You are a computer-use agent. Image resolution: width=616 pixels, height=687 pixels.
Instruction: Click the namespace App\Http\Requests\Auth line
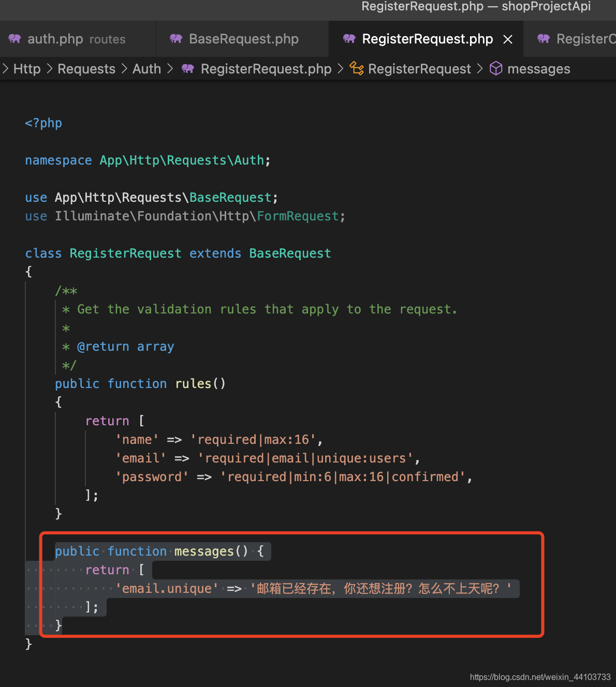148,160
